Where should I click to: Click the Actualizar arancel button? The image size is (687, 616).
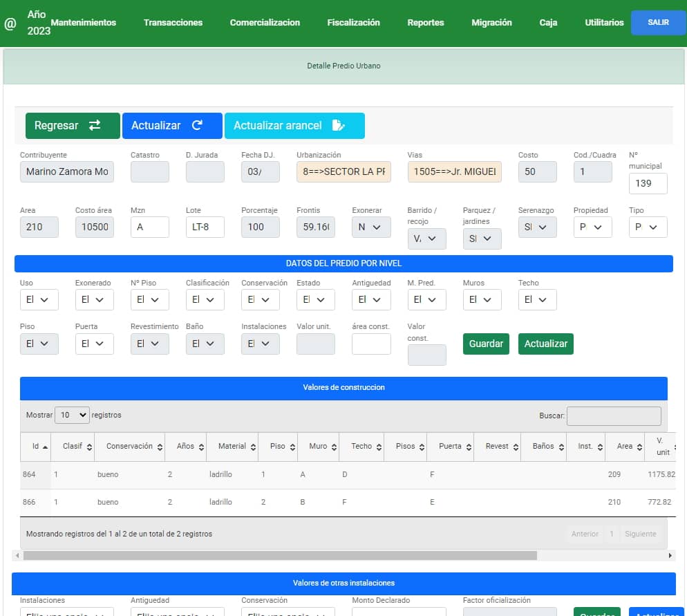pyautogui.click(x=294, y=126)
